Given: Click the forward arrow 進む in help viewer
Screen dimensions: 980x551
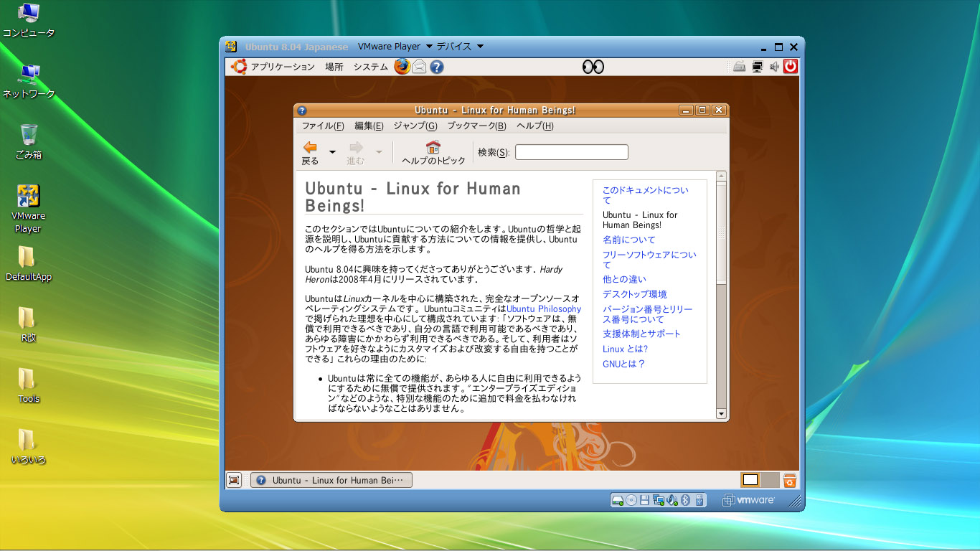Looking at the screenshot, I should click(356, 153).
